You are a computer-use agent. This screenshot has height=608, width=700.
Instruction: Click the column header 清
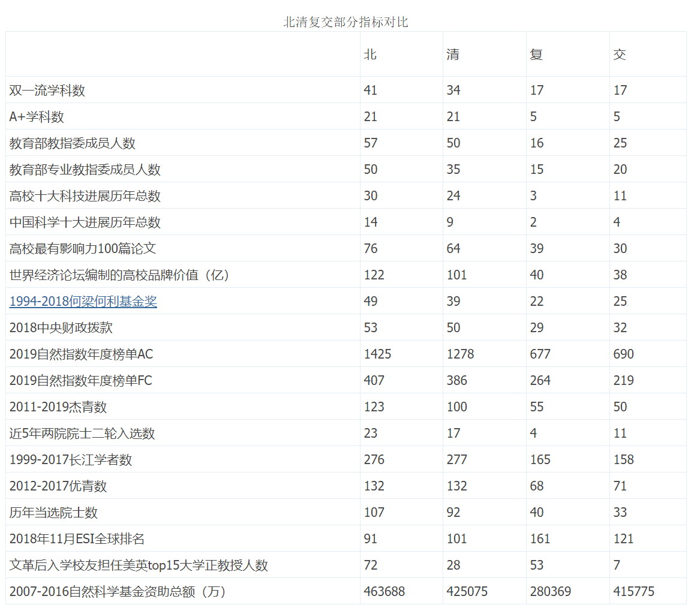pyautogui.click(x=453, y=55)
